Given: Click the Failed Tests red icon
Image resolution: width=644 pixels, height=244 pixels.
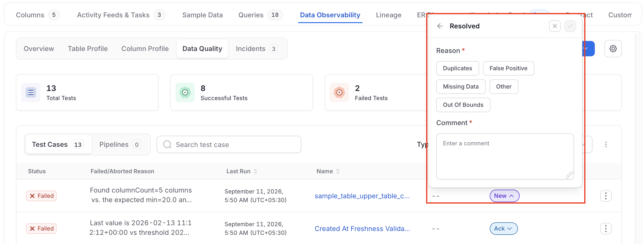Looking at the screenshot, I should (x=339, y=92).
